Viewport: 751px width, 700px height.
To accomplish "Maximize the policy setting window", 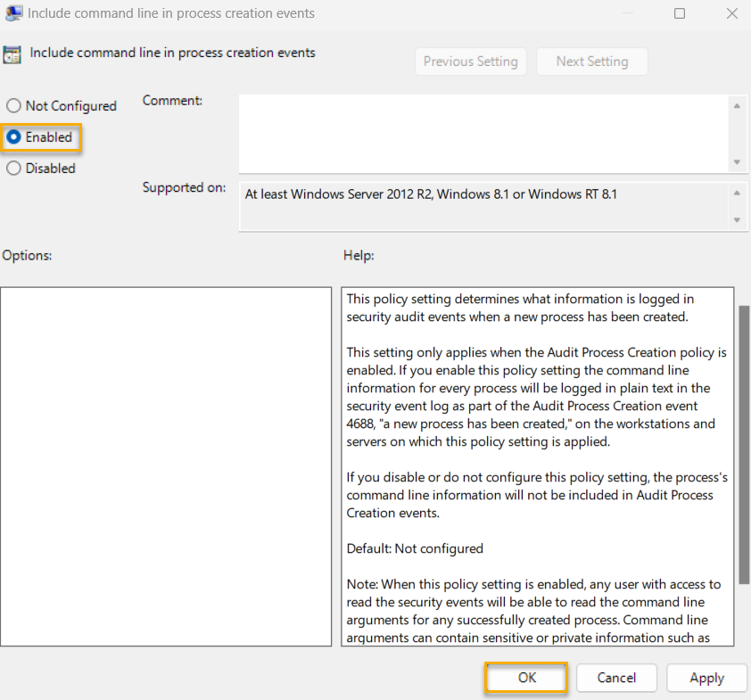I will 680,13.
